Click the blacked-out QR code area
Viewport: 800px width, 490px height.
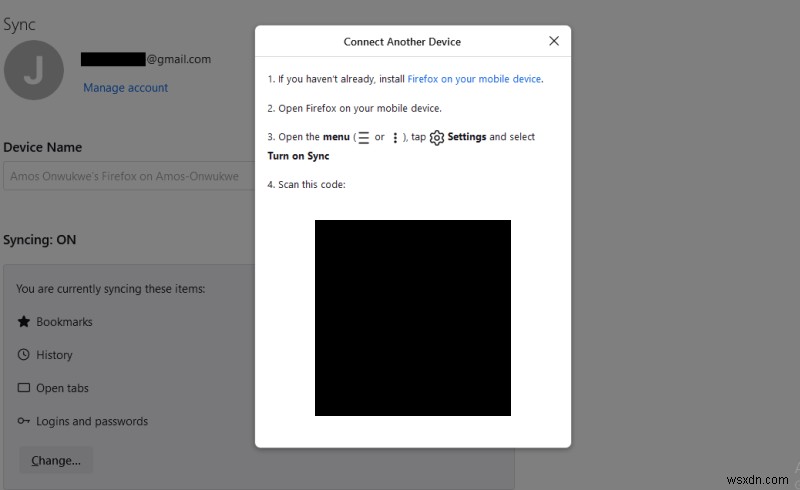413,317
